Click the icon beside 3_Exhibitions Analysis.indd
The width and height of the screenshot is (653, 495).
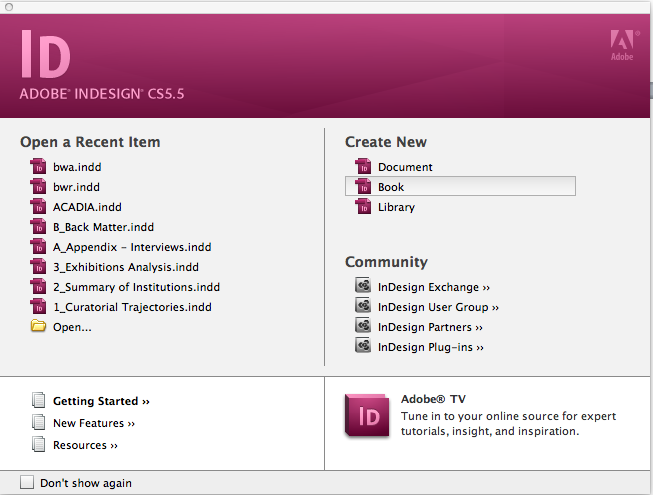(38, 266)
